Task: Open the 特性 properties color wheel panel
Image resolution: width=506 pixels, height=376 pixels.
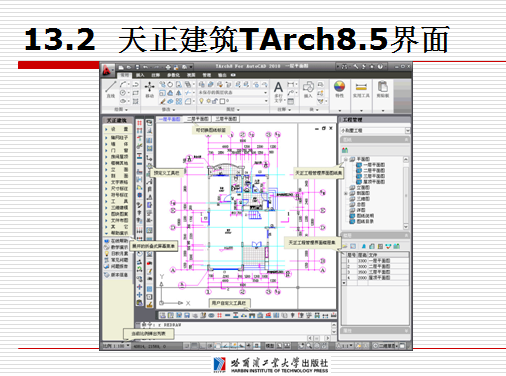Action: [x=339, y=89]
